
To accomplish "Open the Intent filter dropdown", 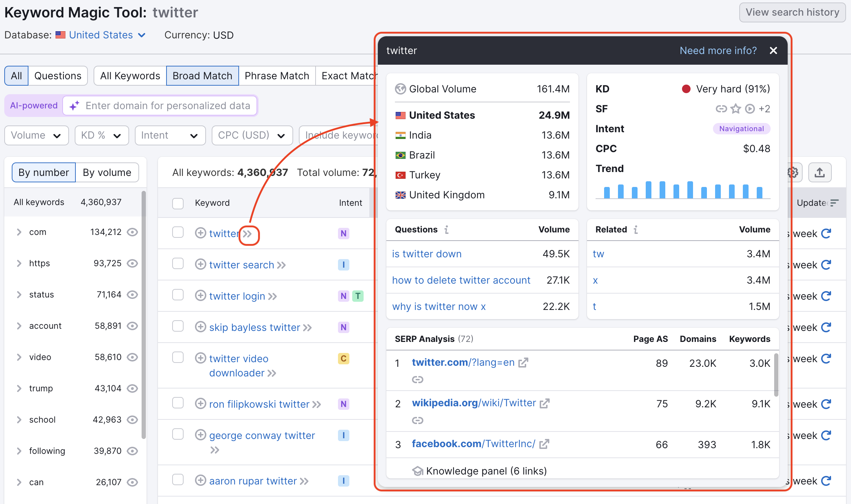I will click(x=169, y=135).
